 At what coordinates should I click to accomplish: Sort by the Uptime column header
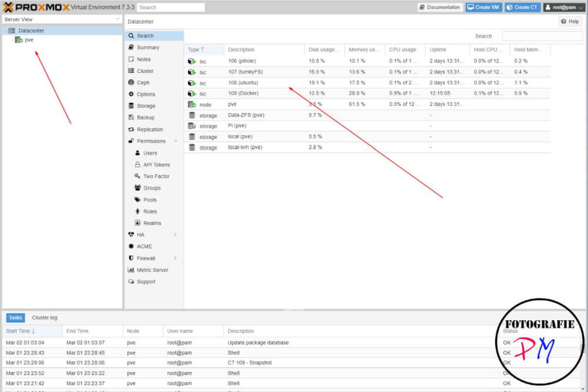447,49
